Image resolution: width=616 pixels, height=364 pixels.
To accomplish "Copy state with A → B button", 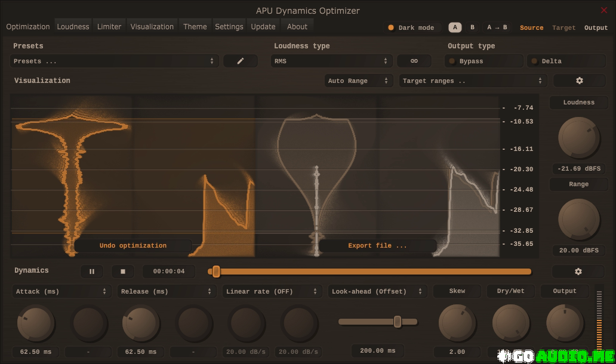I will click(x=497, y=27).
